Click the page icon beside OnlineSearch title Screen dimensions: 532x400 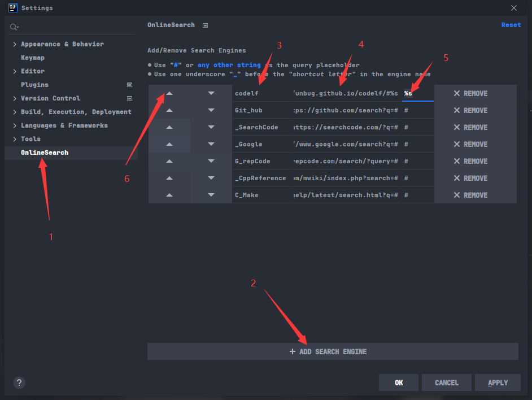pyautogui.click(x=204, y=25)
